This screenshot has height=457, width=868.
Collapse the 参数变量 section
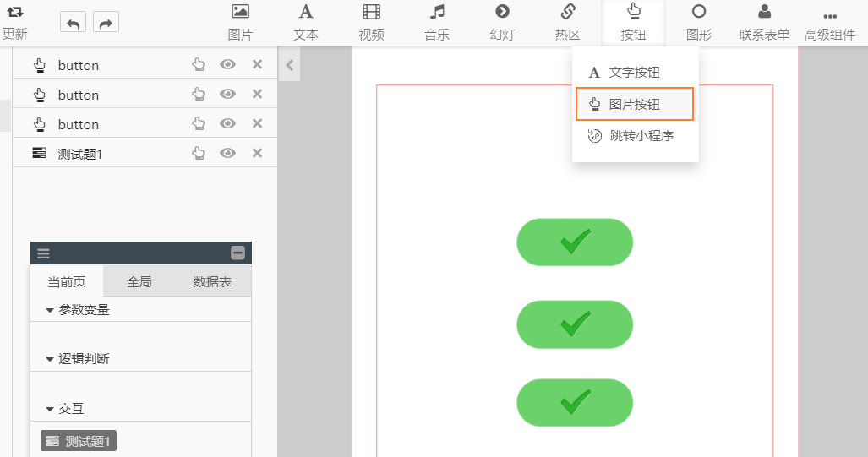coord(50,310)
